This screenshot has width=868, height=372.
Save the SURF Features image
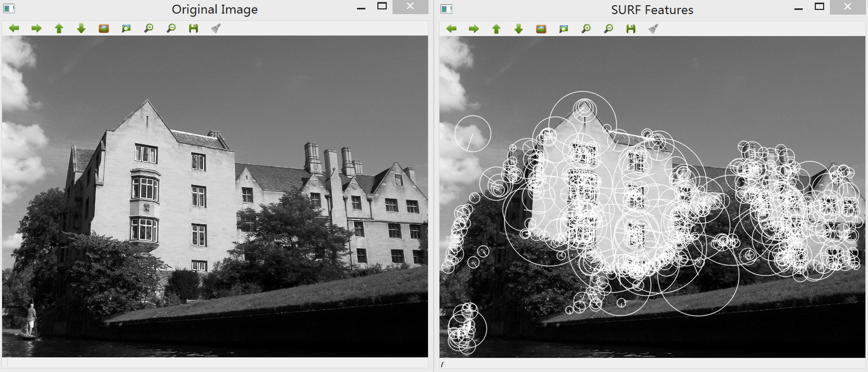point(631,29)
